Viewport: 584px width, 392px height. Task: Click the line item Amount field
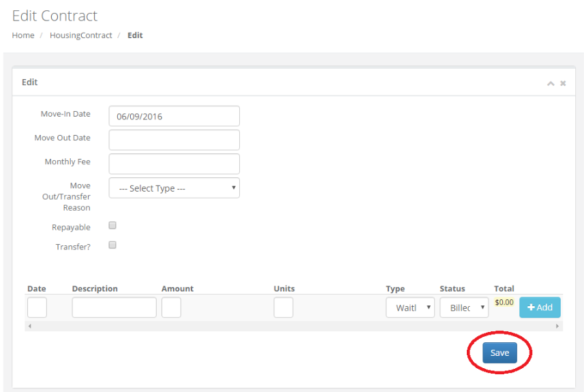coord(171,307)
